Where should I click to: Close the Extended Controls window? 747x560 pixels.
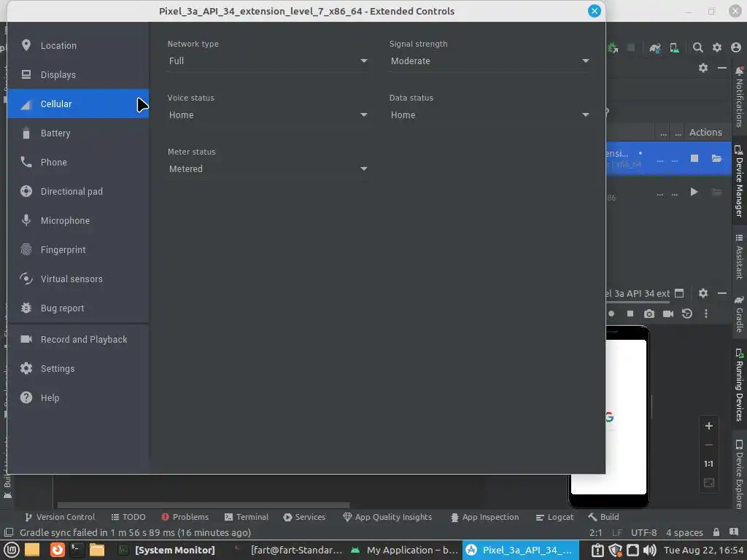pyautogui.click(x=594, y=11)
